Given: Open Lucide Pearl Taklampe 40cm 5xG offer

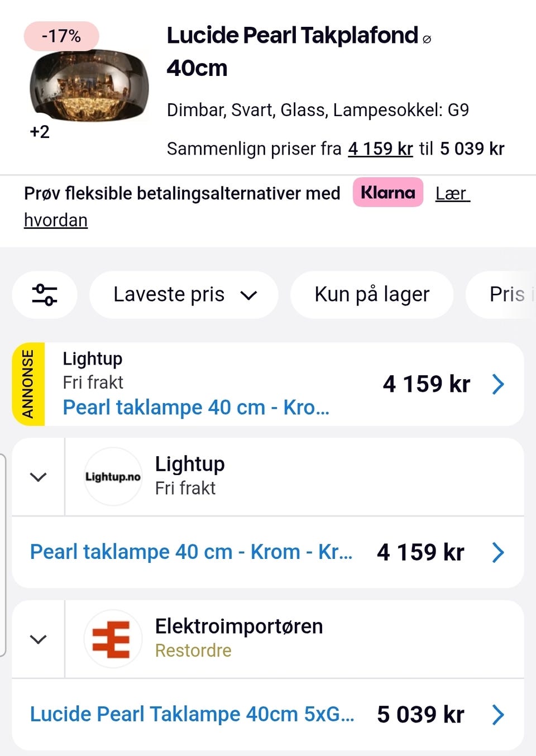Looking at the screenshot, I should click(x=192, y=714).
